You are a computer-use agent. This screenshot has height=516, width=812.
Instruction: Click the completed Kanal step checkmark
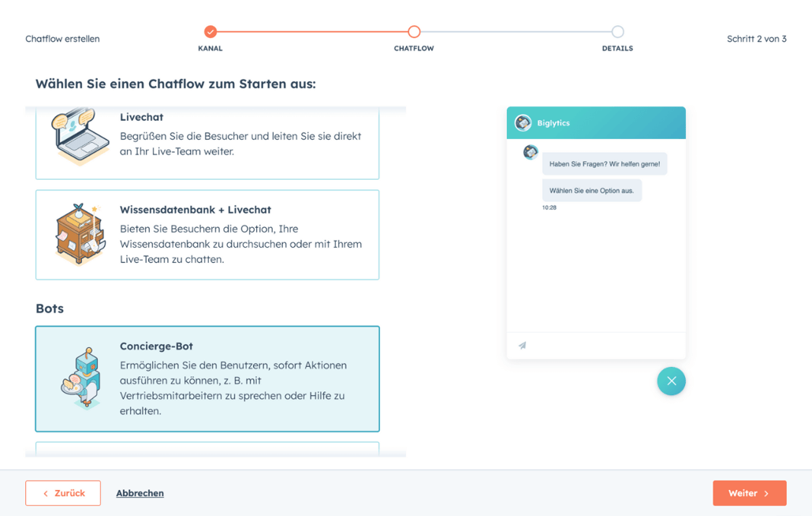[x=210, y=32]
